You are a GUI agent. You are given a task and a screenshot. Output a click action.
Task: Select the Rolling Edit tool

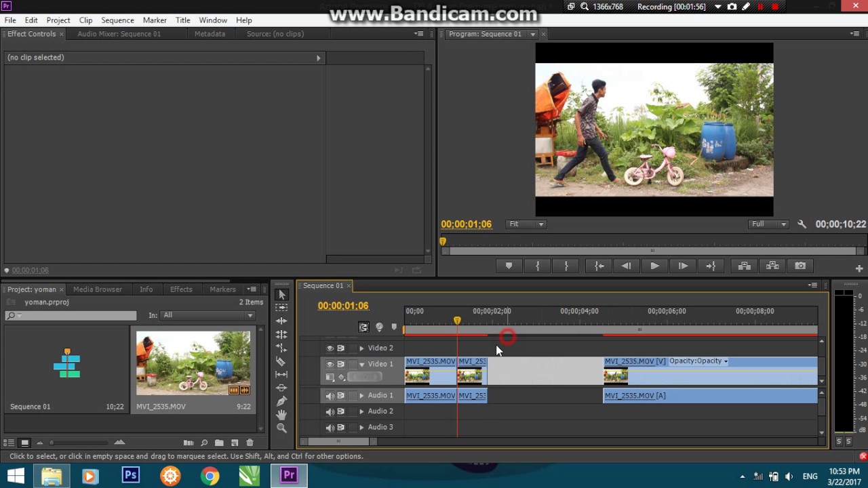pyautogui.click(x=281, y=335)
